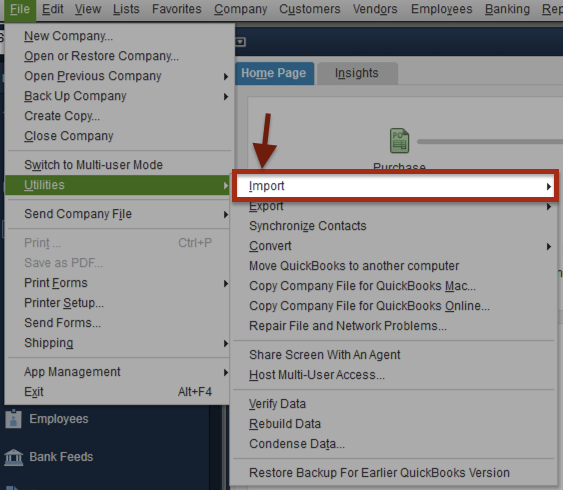Viewport: 563px width, 490px height.
Task: Select Copy Company File for QuickBooks Online
Action: (395, 306)
